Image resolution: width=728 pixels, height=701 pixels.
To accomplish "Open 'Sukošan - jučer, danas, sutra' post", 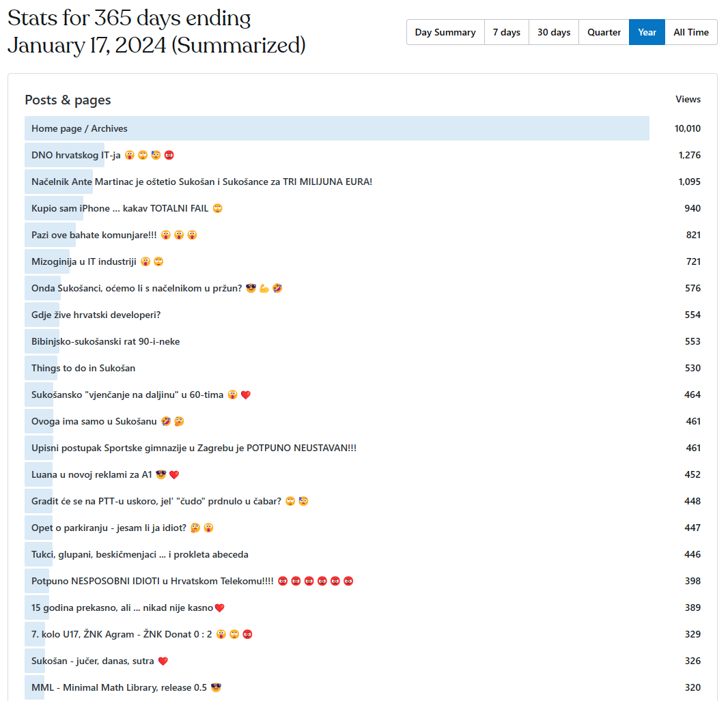I will tap(92, 661).
